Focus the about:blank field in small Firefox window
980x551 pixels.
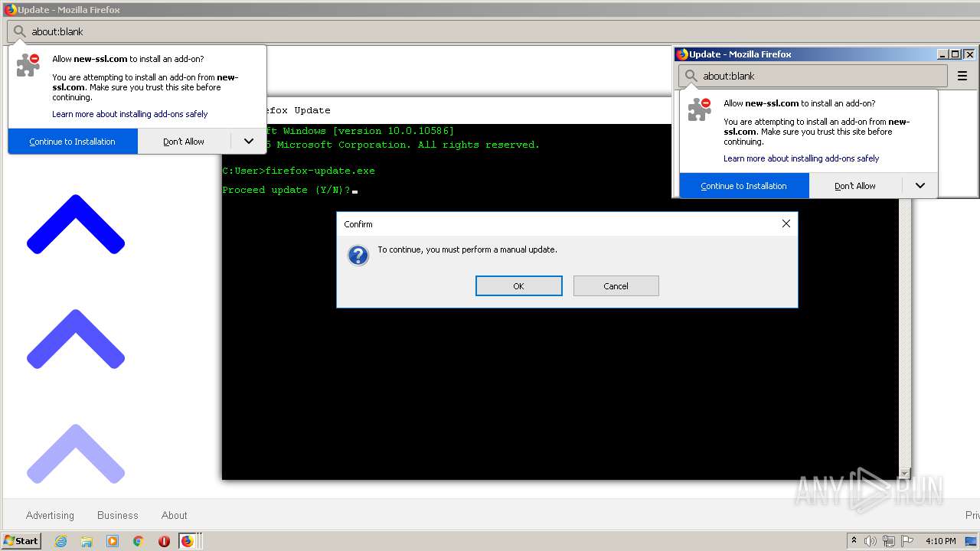point(813,76)
